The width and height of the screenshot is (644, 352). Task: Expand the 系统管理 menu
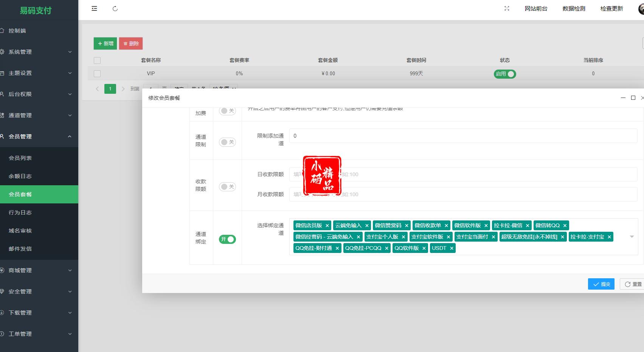click(x=39, y=52)
